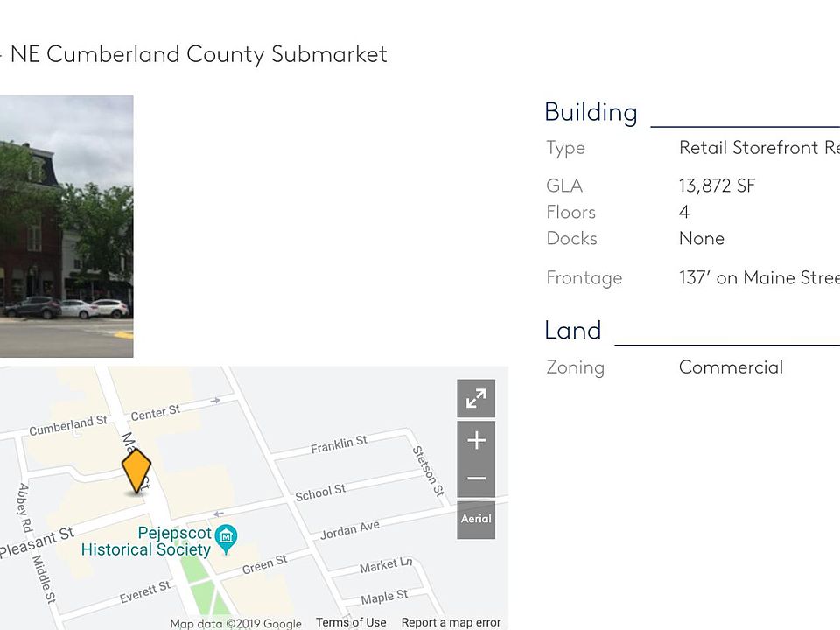
Task: Click Report a map error
Action: (x=451, y=622)
